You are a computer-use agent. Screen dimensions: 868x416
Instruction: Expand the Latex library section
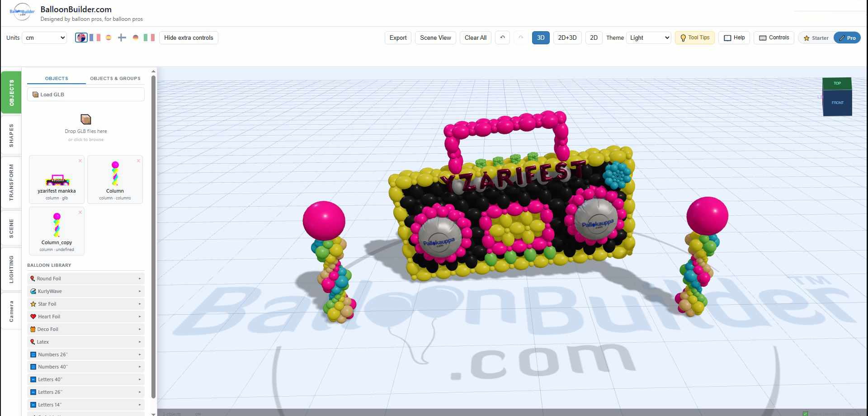tap(85, 342)
